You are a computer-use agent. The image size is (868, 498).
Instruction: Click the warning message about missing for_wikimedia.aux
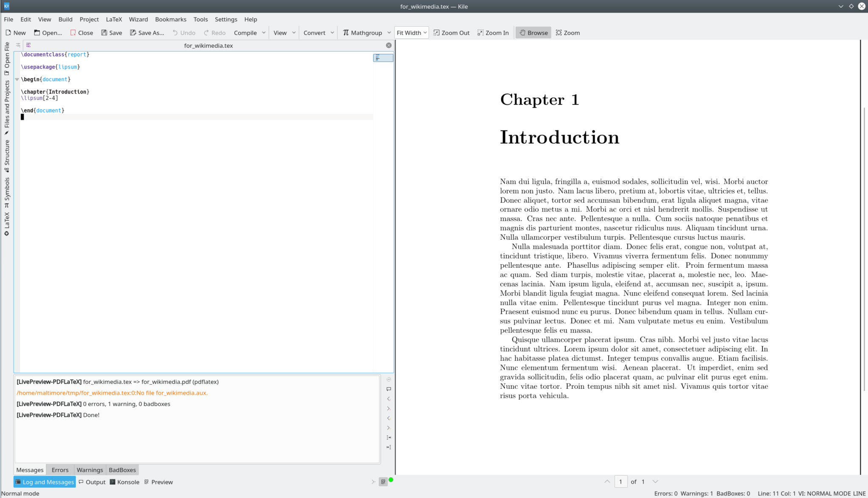click(x=112, y=393)
